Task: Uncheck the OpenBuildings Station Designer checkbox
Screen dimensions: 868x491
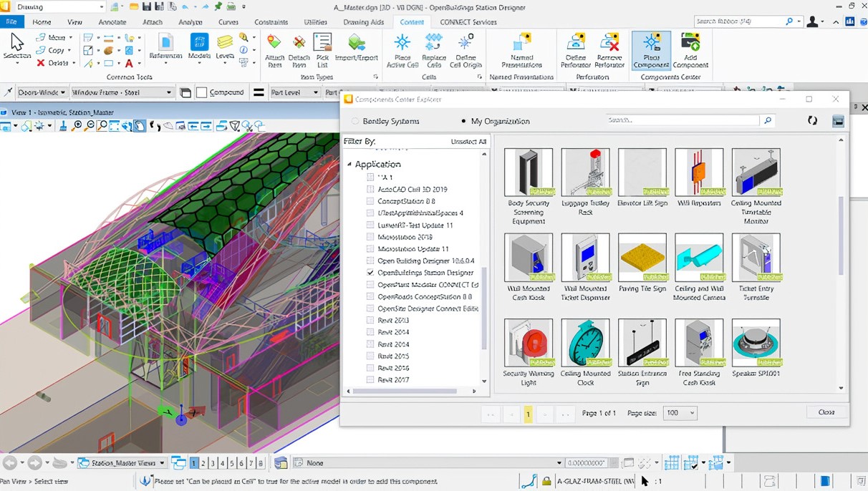Action: (x=370, y=273)
